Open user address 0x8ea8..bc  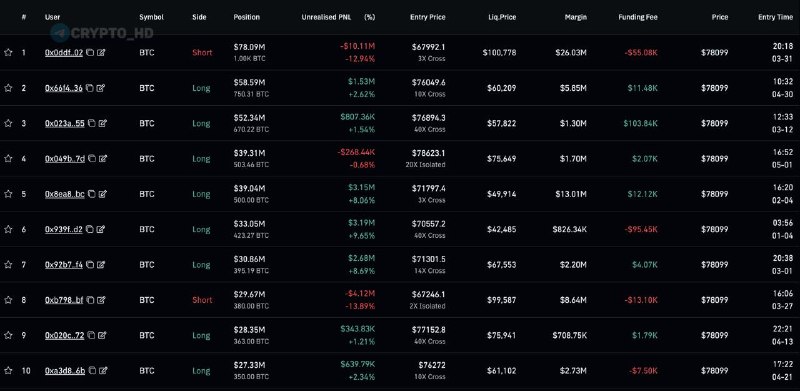pyautogui.click(x=65, y=194)
